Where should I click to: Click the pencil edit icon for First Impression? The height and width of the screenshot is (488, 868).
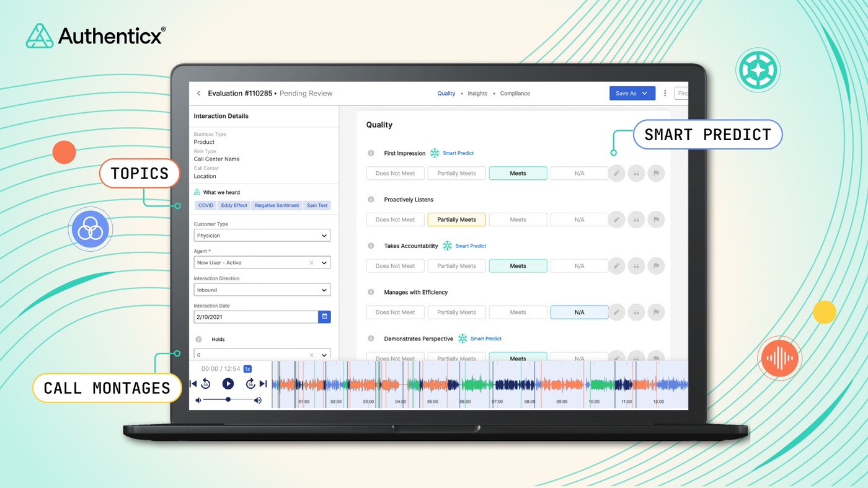pyautogui.click(x=616, y=174)
